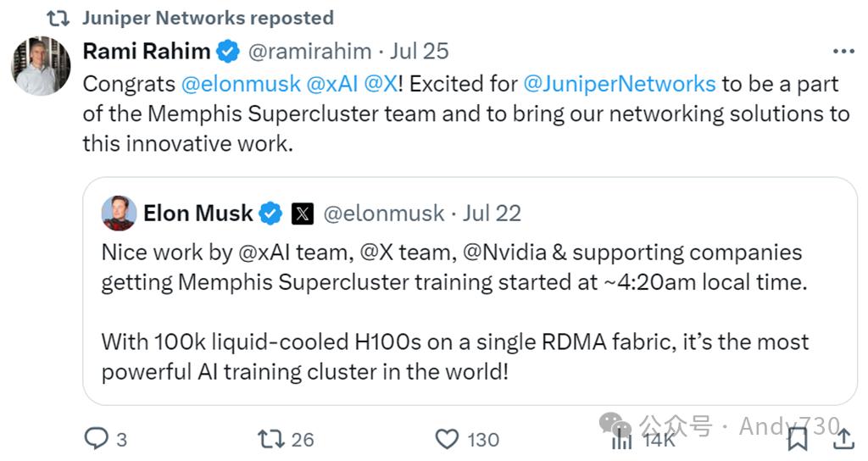Bookmark this post
This screenshot has width=868, height=461.
tap(798, 438)
